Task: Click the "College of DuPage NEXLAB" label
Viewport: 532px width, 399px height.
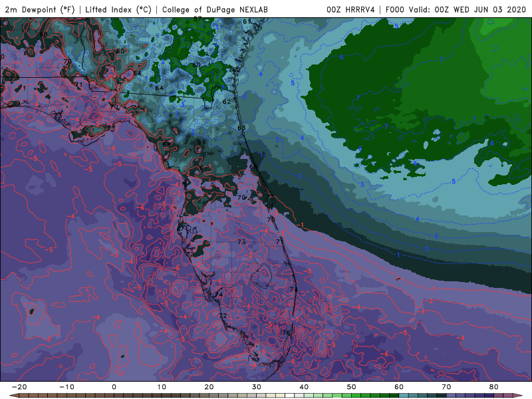Action: pos(215,9)
